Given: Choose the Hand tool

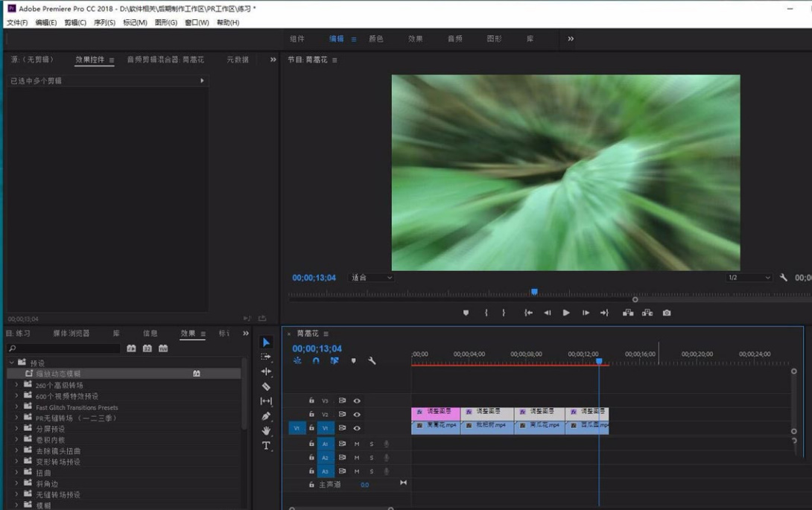Looking at the screenshot, I should point(266,431).
